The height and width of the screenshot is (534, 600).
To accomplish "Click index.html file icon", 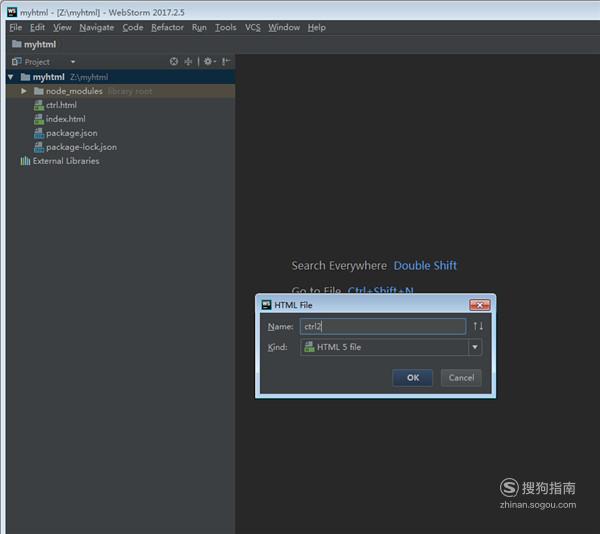I will coord(39,119).
